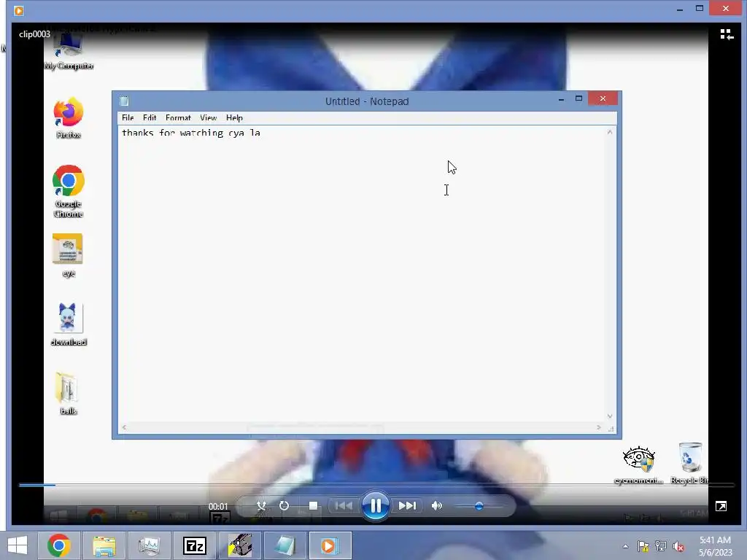The height and width of the screenshot is (560, 747).
Task: Go back to the previous clip
Action: click(343, 506)
